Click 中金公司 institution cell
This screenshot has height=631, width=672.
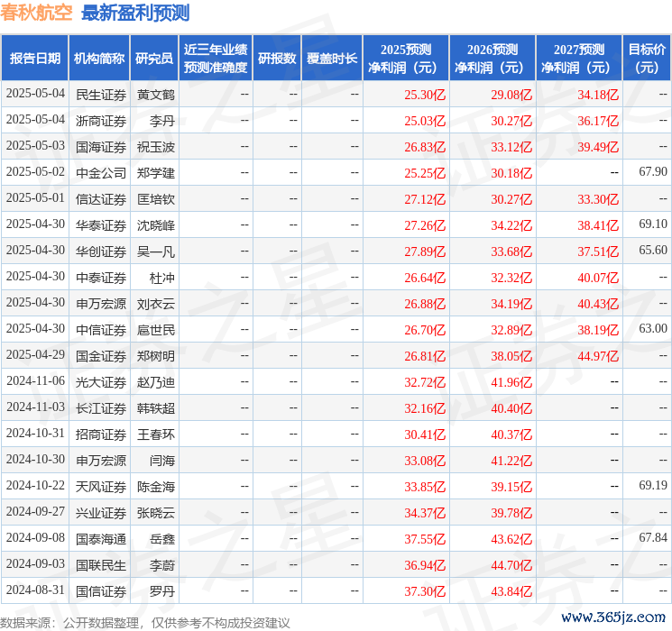[x=101, y=173]
